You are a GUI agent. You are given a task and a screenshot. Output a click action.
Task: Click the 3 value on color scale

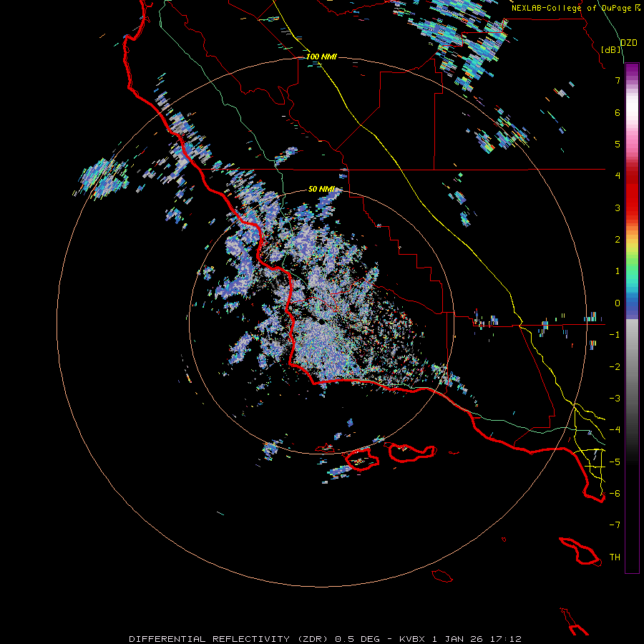click(618, 208)
